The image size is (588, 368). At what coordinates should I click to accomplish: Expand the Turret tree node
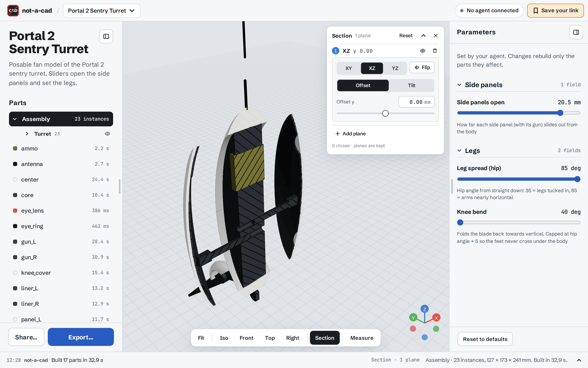point(27,134)
